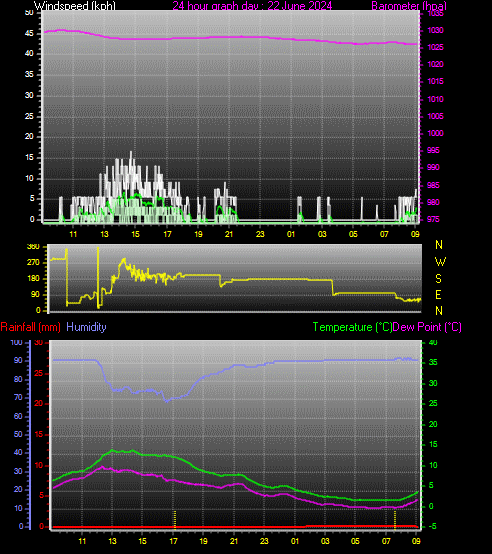Click hour label 21 under temperature graph
Image resolution: width=492 pixels, height=554 pixels.
pos(234,541)
